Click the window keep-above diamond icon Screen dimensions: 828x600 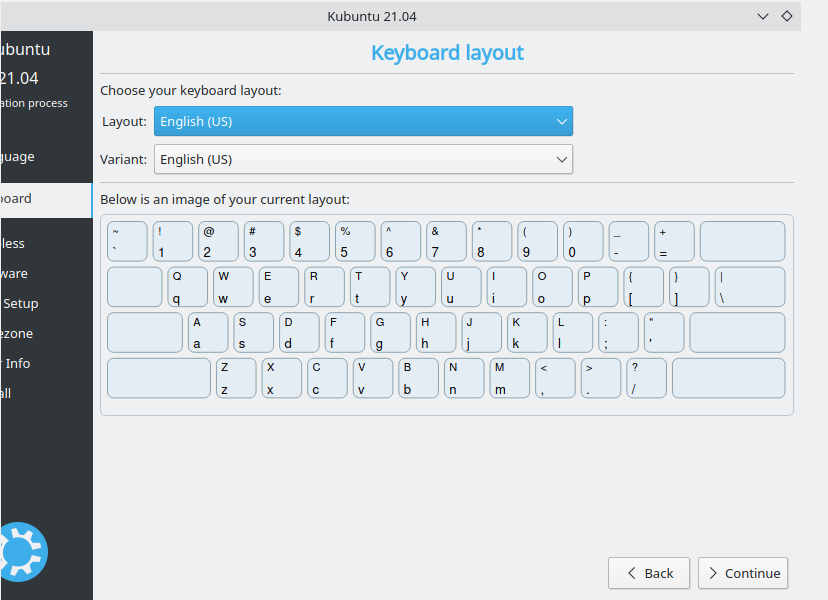787,16
